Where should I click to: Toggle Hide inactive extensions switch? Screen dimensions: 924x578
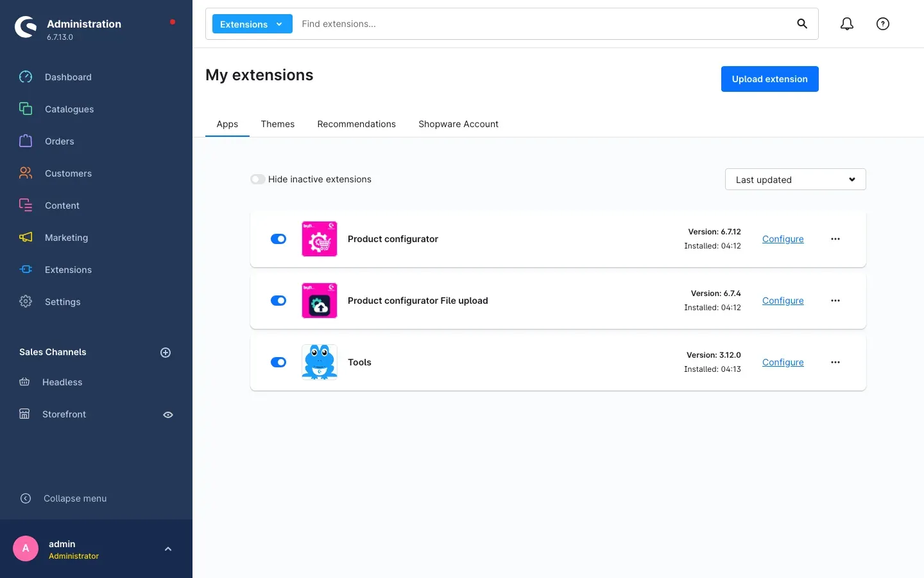click(258, 179)
